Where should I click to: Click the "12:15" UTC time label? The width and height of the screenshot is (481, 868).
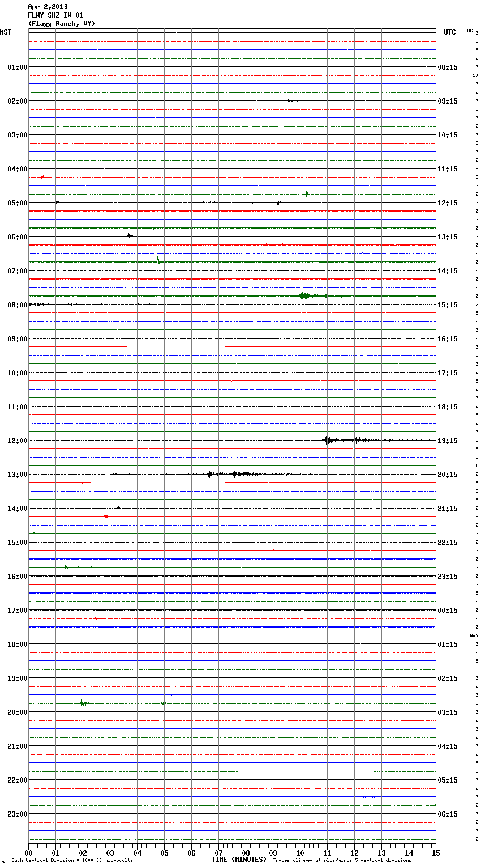click(x=448, y=203)
